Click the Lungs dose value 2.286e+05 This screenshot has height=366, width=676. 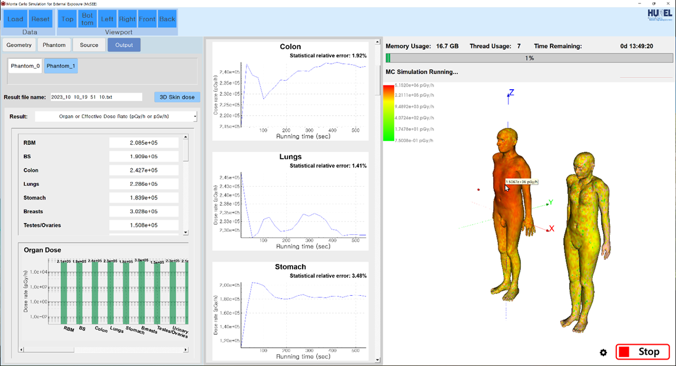pyautogui.click(x=144, y=184)
